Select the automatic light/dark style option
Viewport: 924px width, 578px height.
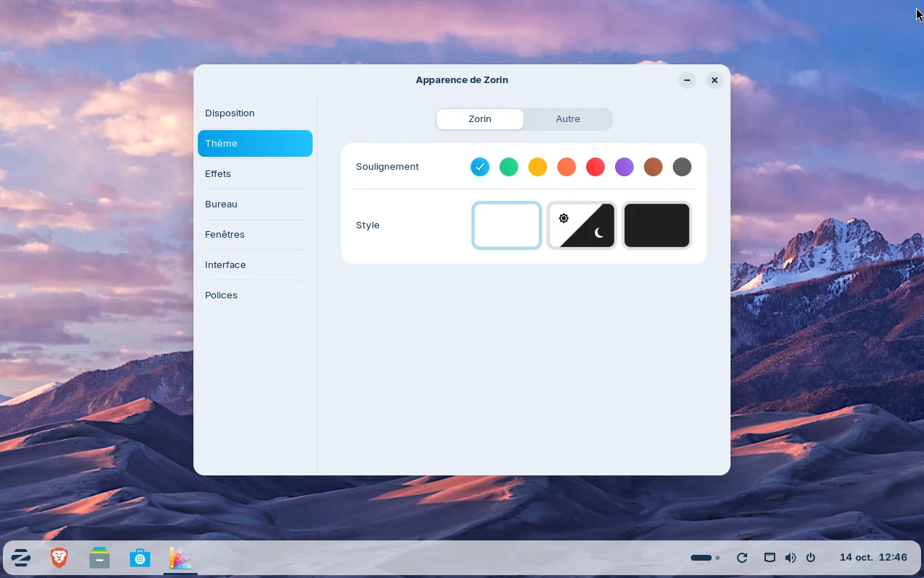[582, 225]
